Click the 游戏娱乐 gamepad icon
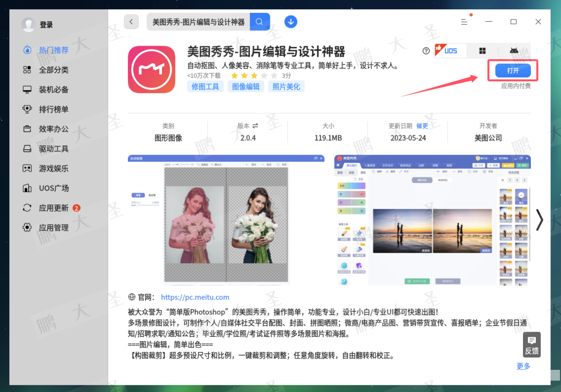The height and width of the screenshot is (392, 561). point(27,168)
